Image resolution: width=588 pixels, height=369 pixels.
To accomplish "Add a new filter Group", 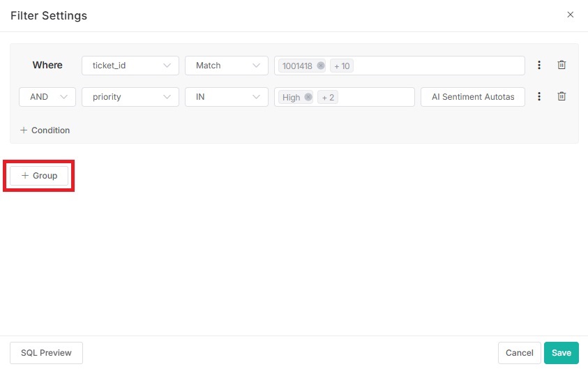I will click(x=39, y=176).
